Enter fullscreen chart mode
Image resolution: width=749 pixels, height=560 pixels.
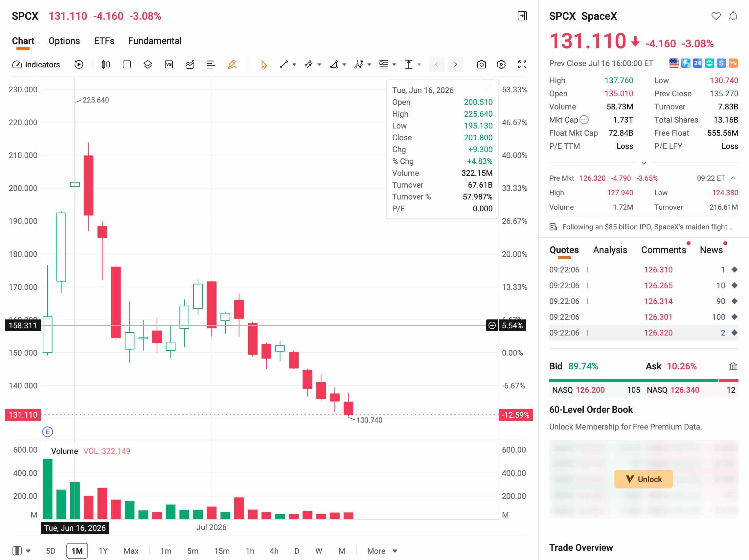coord(522,64)
